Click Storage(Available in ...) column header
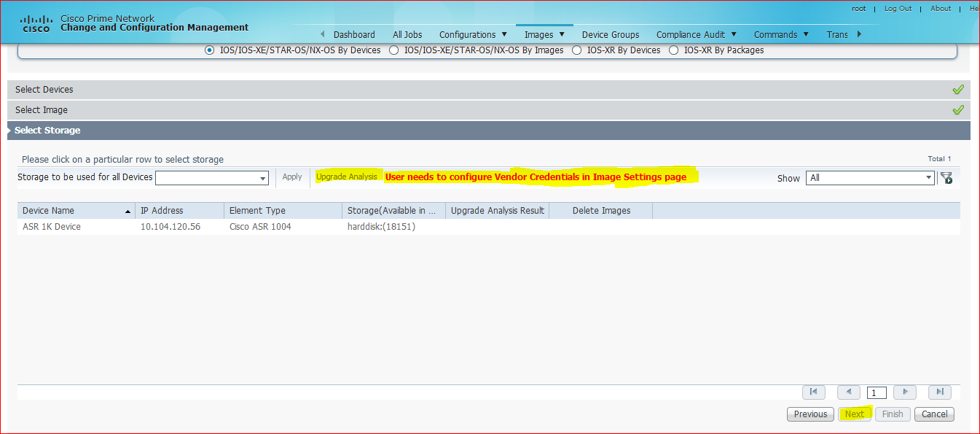Viewport: 980px width, 434px height. click(393, 211)
